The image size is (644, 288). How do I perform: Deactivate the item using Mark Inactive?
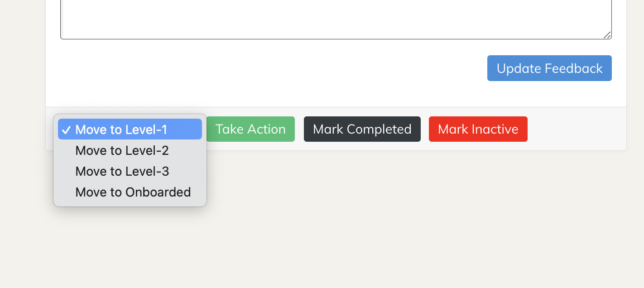[x=478, y=129]
